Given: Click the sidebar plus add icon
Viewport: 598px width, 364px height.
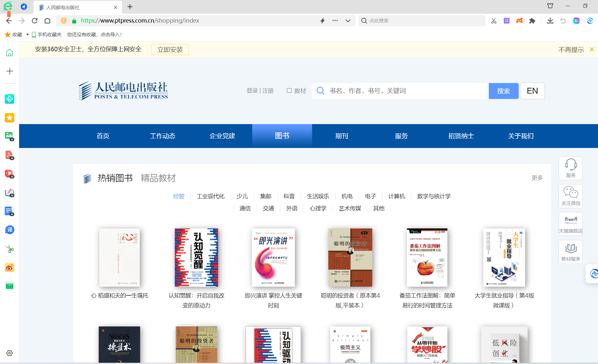Looking at the screenshot, I should 10,71.
